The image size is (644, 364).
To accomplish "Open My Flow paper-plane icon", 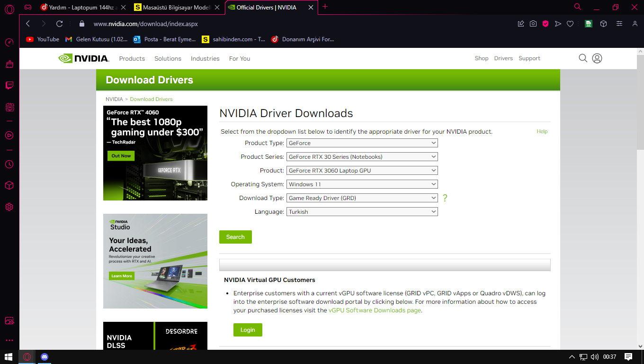I will click(x=558, y=24).
